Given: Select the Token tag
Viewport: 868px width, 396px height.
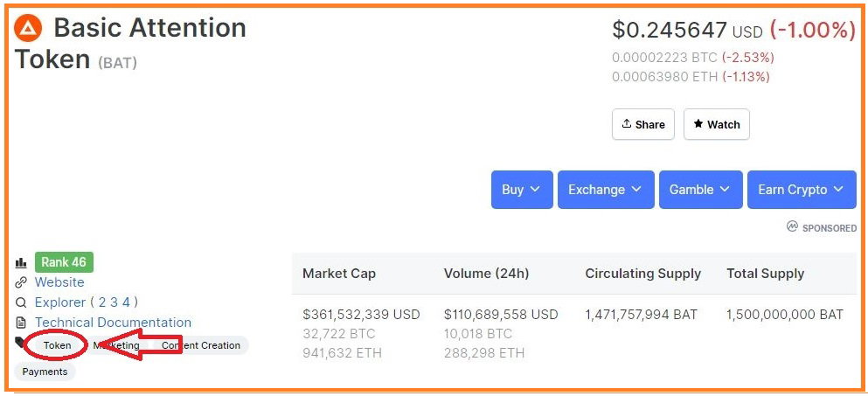Looking at the screenshot, I should coord(58,345).
